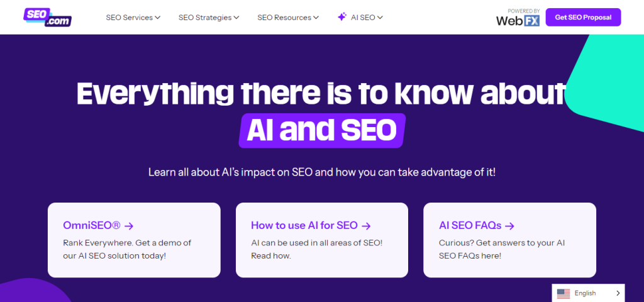Click arrow beside How to use AI for SEO
This screenshot has width=644, height=302.
pyautogui.click(x=366, y=225)
